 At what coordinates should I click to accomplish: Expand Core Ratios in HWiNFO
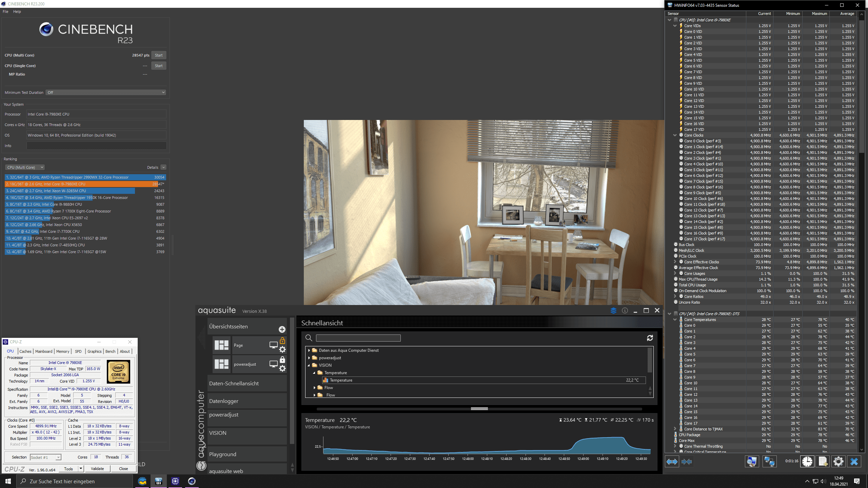[x=675, y=297]
